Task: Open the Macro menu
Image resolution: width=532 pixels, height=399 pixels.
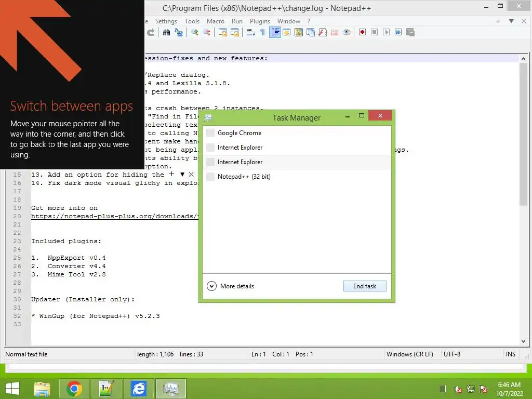Action: coord(216,21)
